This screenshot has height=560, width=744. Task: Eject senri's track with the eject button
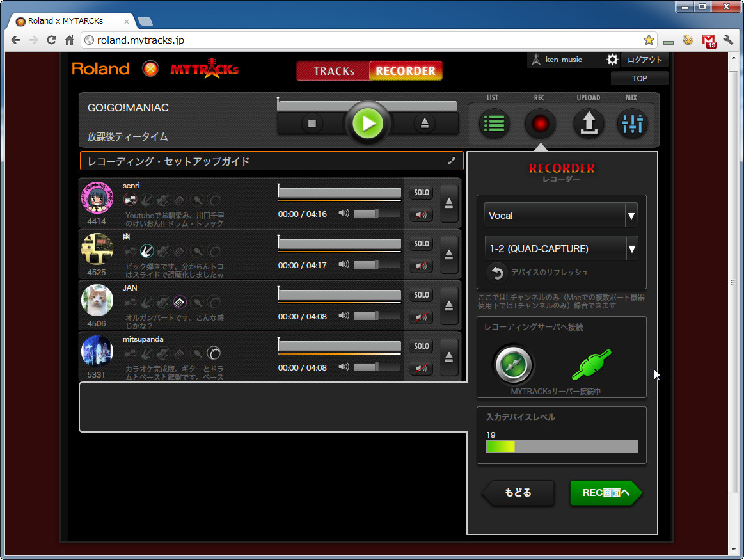[448, 204]
